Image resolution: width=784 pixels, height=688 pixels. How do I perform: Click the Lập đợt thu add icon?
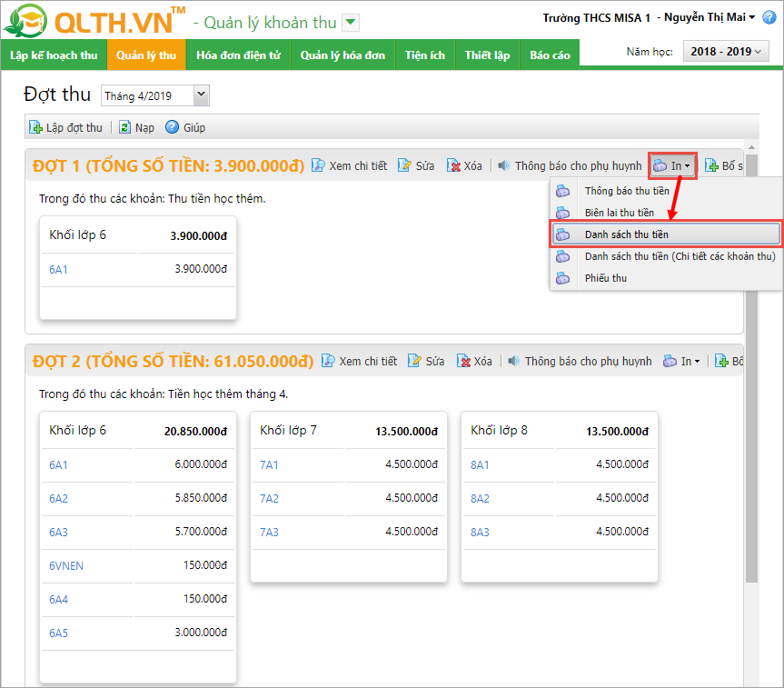coord(35,127)
